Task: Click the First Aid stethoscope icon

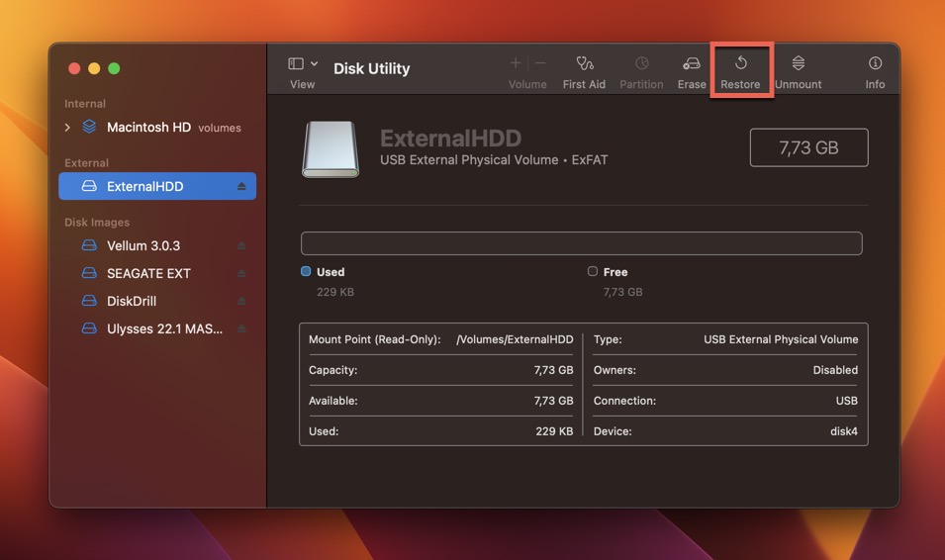Action: coord(584,63)
